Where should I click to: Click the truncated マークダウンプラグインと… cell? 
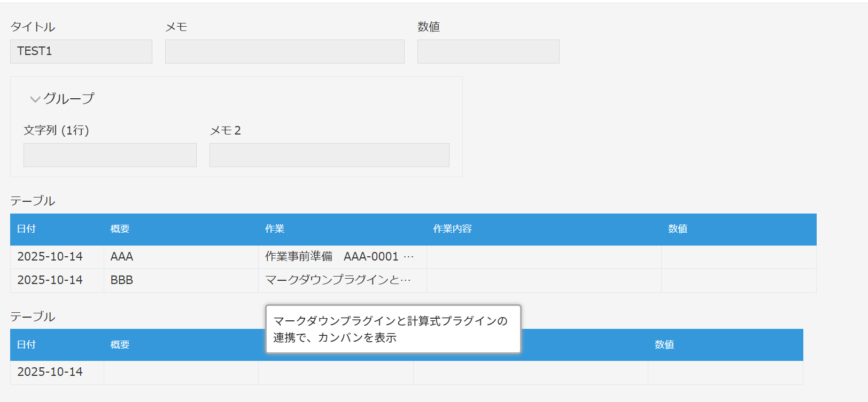click(338, 280)
